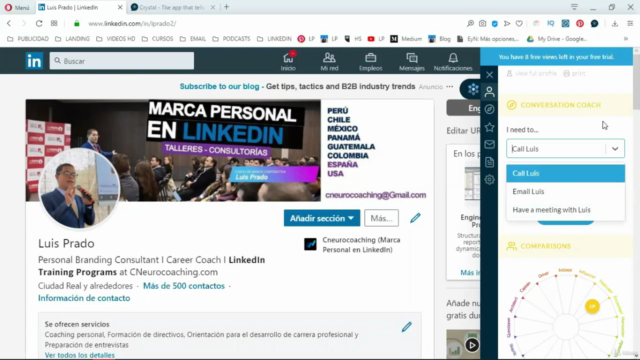Open a new browser tab
Viewport: 640px width, 360px height.
click(x=227, y=7)
